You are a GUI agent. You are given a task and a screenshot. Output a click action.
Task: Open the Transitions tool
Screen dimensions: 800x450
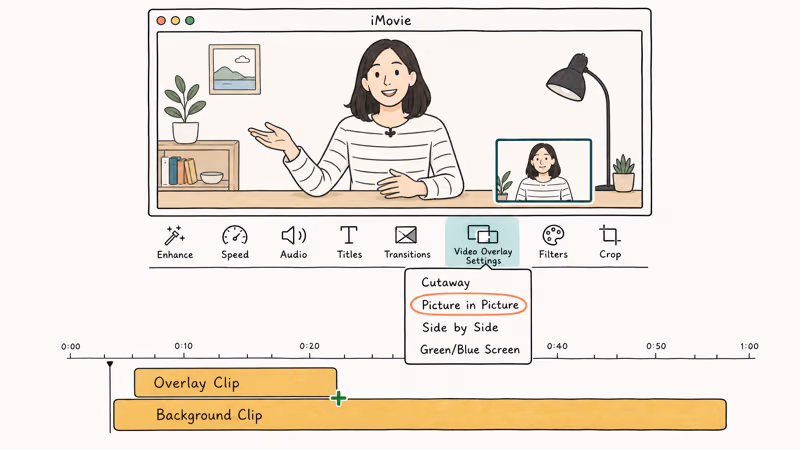(406, 235)
